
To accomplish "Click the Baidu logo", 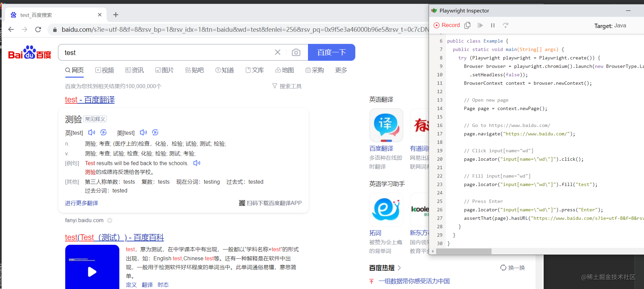I will pyautogui.click(x=30, y=52).
